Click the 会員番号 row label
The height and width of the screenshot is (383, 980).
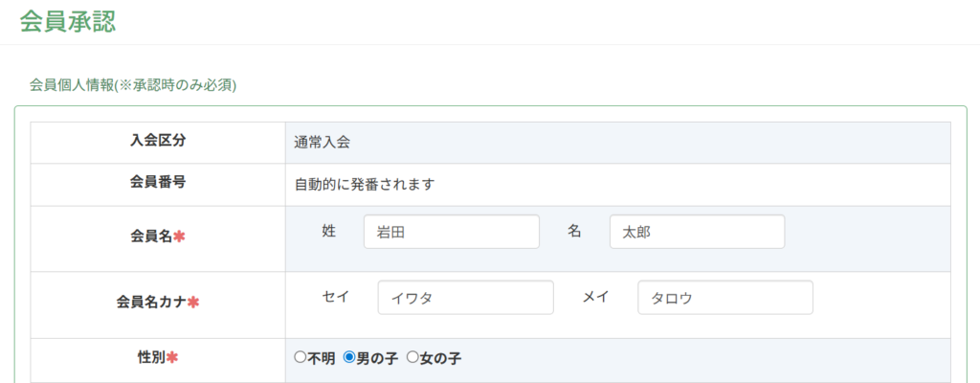158,182
